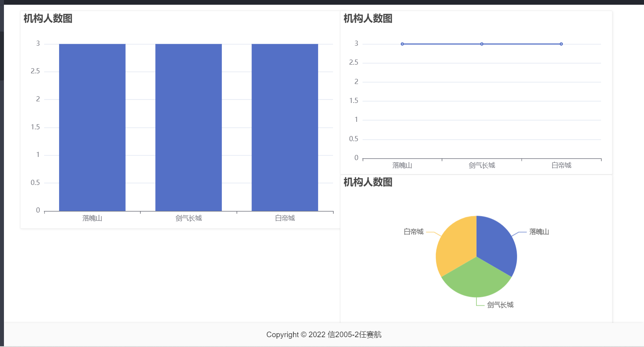Click the 0.5 y-axis value on the bar chart
644x347 pixels.
point(35,183)
